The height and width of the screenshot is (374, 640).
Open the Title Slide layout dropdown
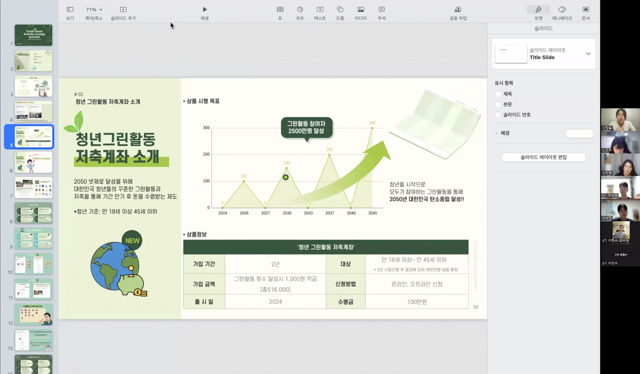(588, 53)
